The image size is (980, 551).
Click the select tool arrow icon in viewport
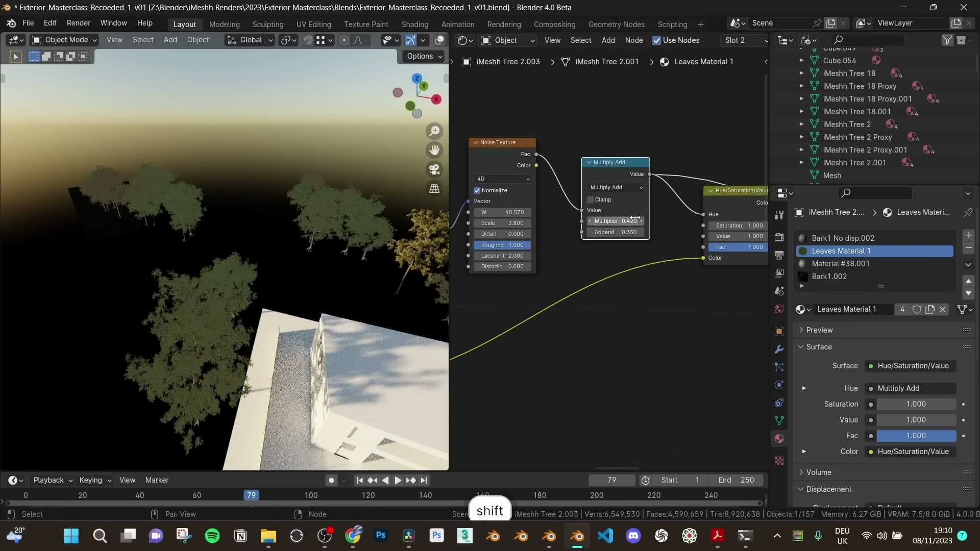(15, 57)
